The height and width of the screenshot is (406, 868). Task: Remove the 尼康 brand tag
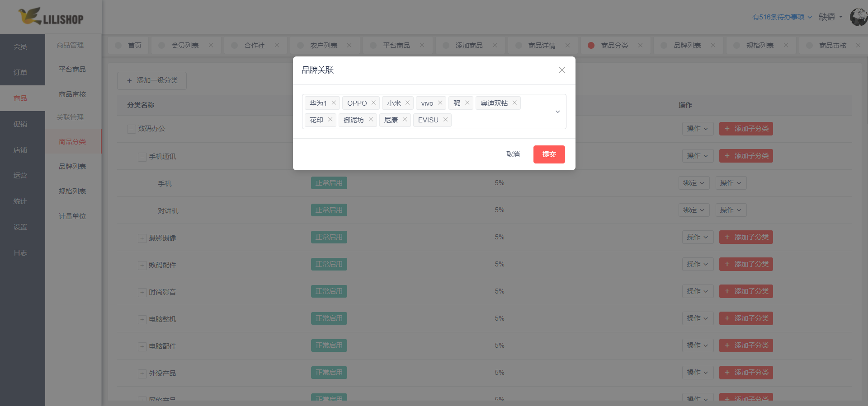(405, 120)
